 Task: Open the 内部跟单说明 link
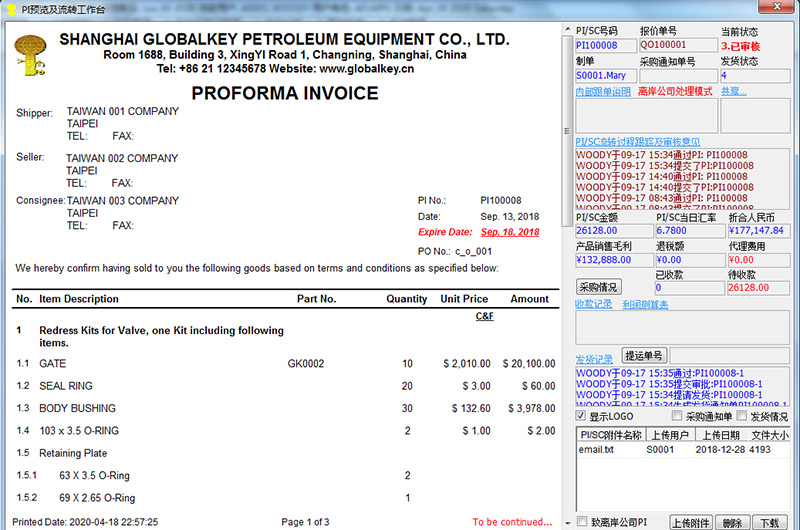coord(603,91)
